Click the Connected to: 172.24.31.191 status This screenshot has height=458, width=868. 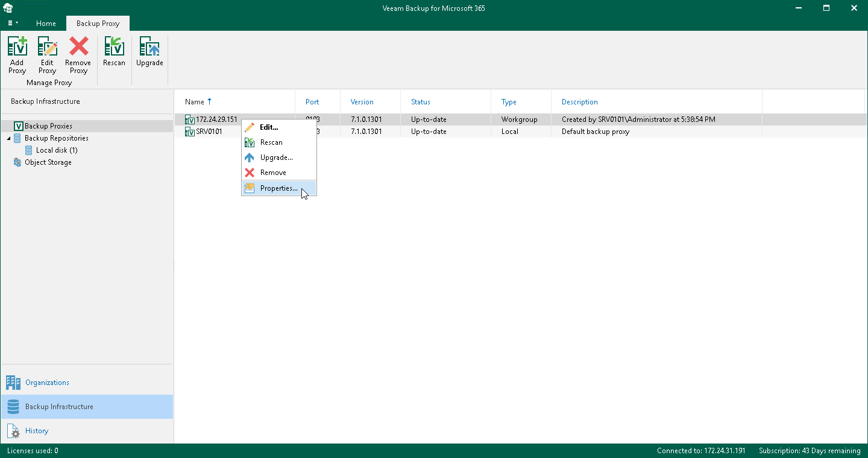[x=701, y=451]
